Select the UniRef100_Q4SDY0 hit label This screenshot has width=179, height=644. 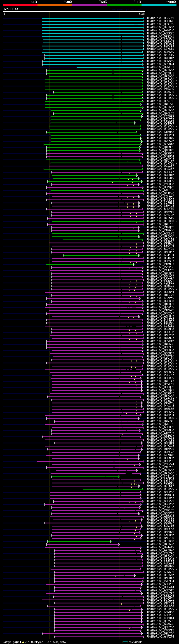161,138
